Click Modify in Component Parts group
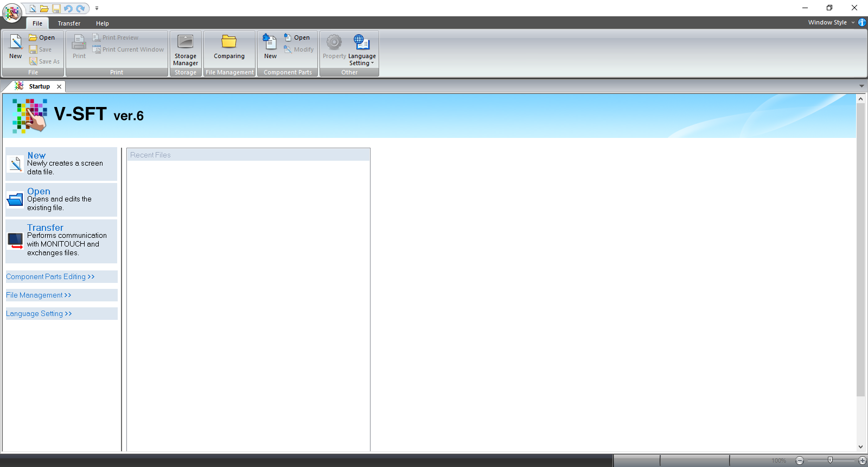The height and width of the screenshot is (467, 868). (x=299, y=49)
